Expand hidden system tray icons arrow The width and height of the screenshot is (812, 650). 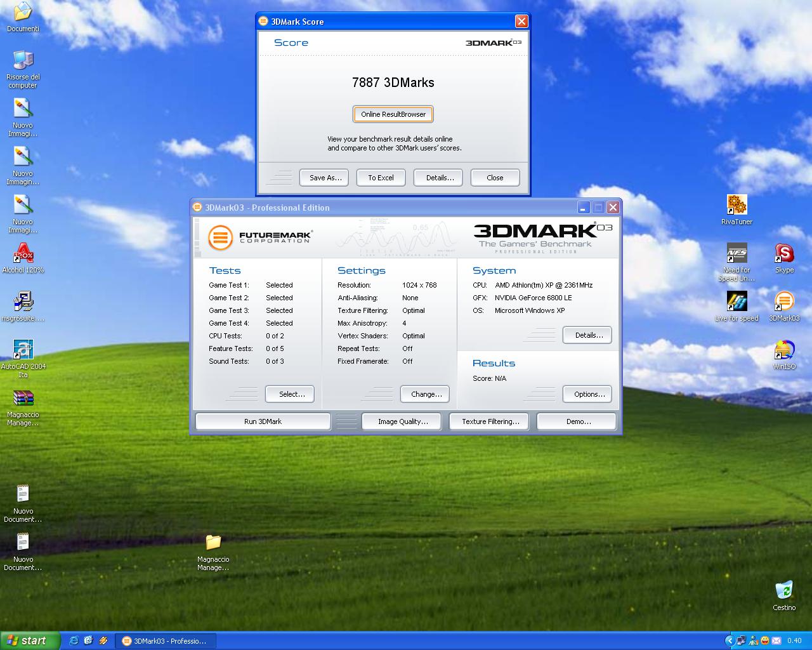point(730,640)
